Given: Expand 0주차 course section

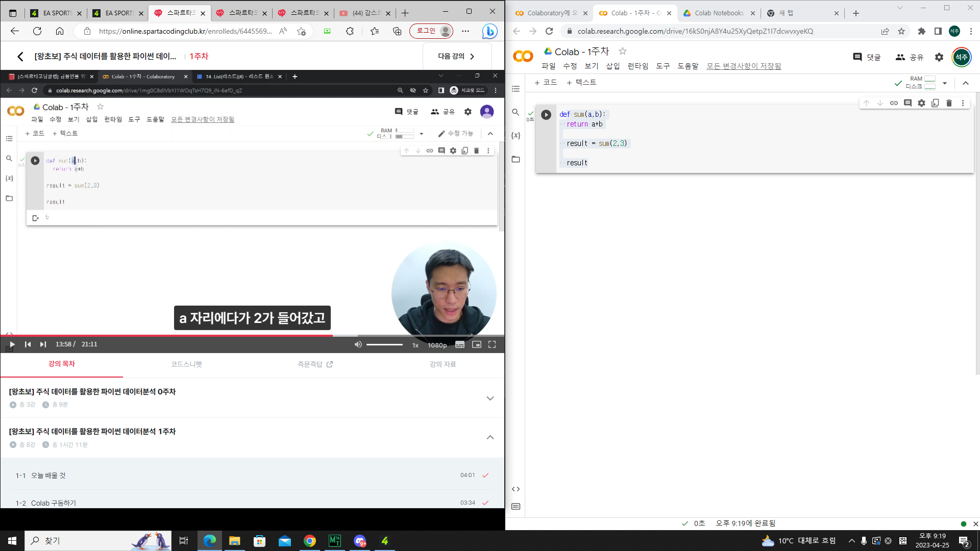Looking at the screenshot, I should click(x=490, y=398).
